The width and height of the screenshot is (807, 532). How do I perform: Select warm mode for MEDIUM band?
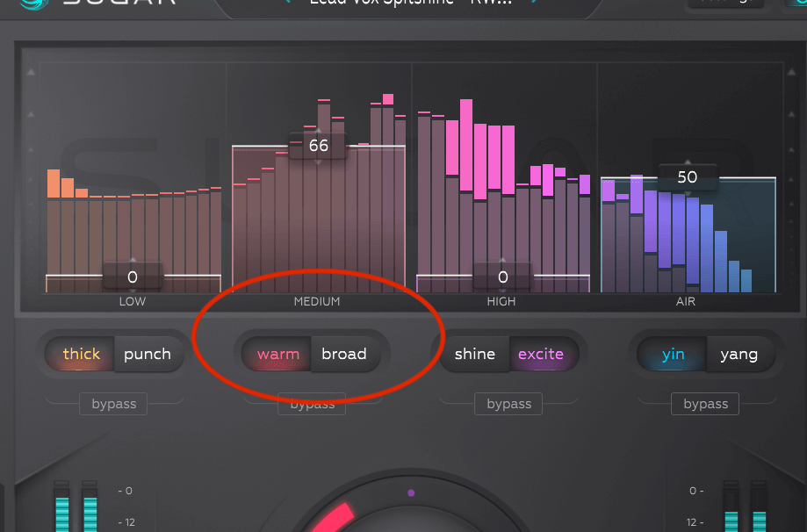tap(277, 354)
